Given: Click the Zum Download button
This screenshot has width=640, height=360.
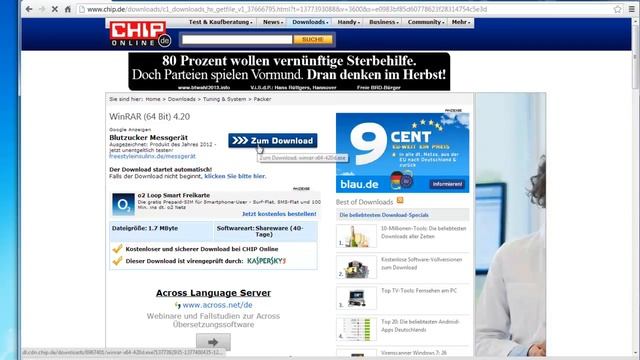Looking at the screenshot, I should tap(273, 141).
